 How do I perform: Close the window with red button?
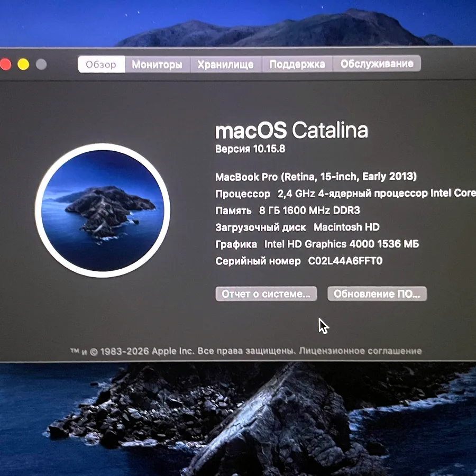(x=5, y=65)
